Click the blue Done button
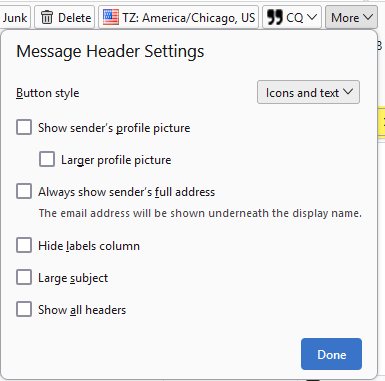 click(331, 354)
